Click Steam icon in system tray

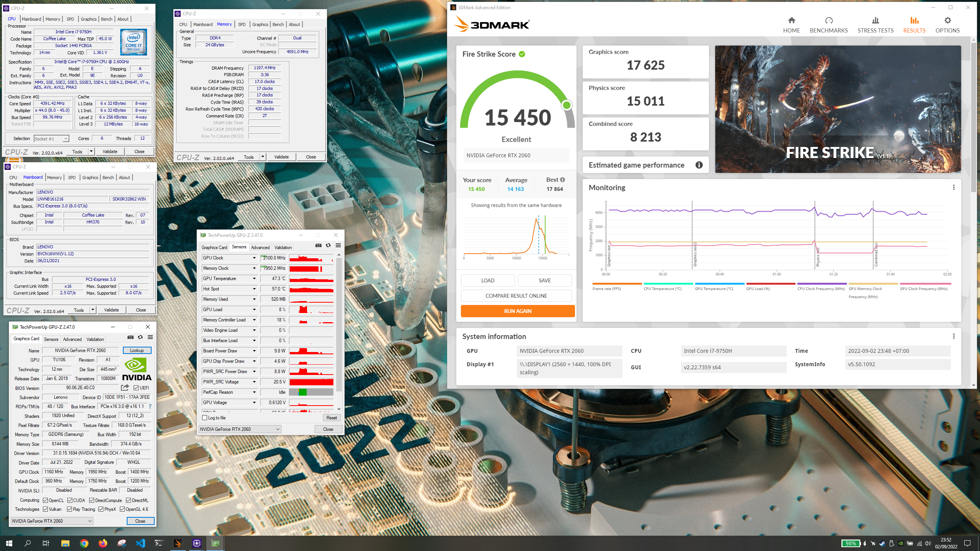pos(882,543)
